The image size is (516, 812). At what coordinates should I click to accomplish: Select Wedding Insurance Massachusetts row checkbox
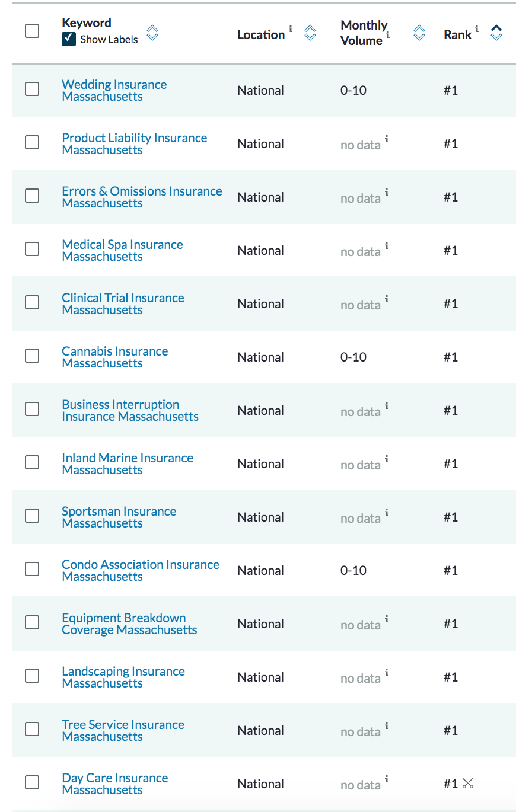32,89
